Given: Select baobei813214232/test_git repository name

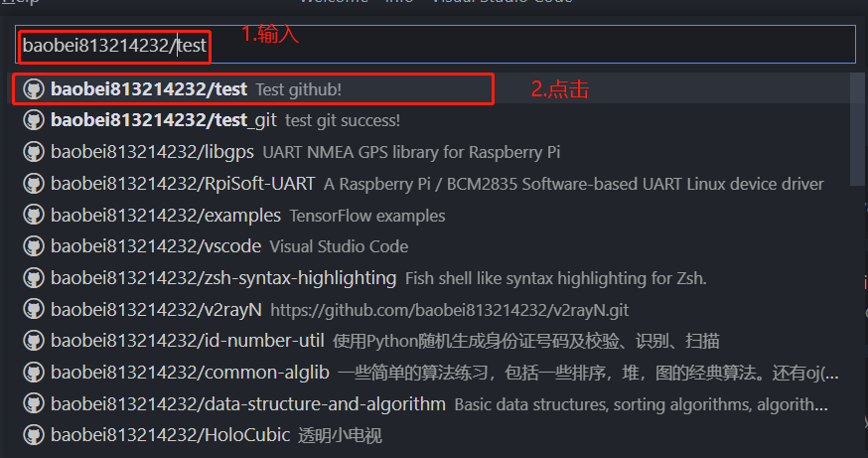Looking at the screenshot, I should [x=164, y=120].
